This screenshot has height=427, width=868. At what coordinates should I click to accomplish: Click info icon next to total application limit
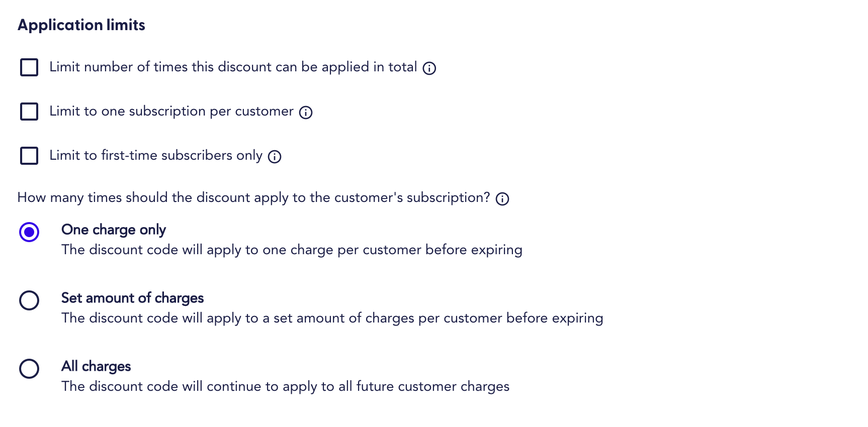coord(429,68)
